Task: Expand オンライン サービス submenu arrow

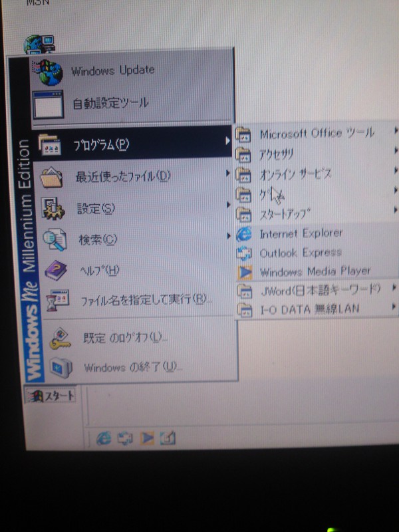Action: [x=396, y=170]
